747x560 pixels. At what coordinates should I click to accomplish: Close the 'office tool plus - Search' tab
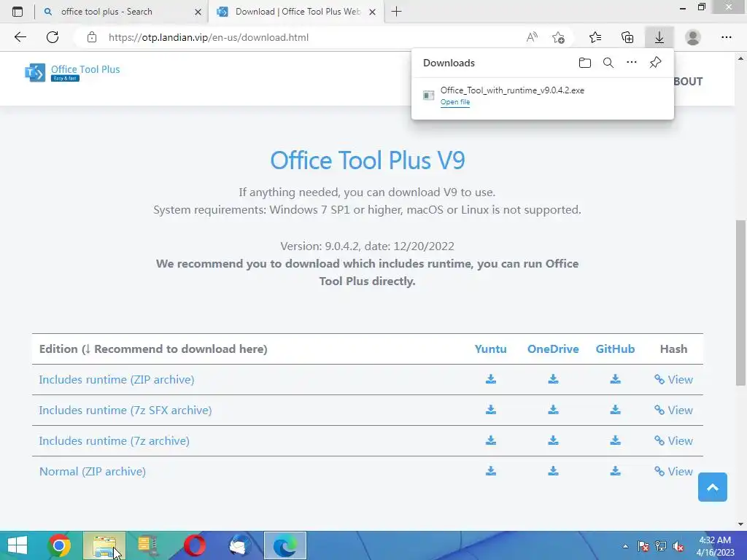click(198, 12)
